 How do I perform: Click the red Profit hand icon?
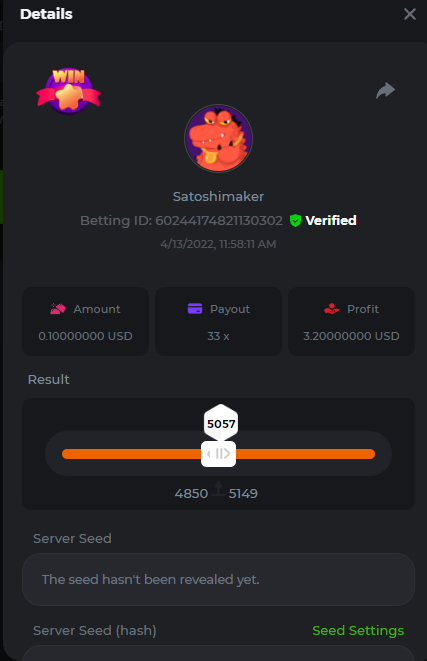point(332,309)
